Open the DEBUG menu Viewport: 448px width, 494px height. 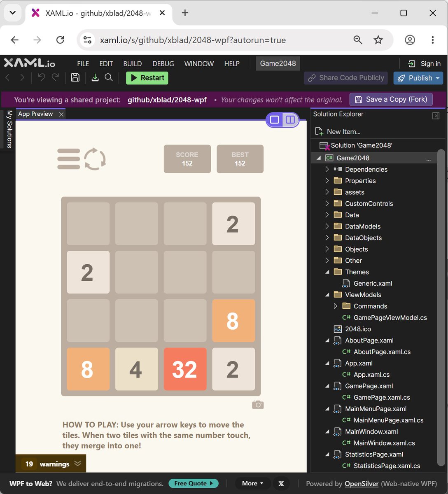click(x=163, y=64)
